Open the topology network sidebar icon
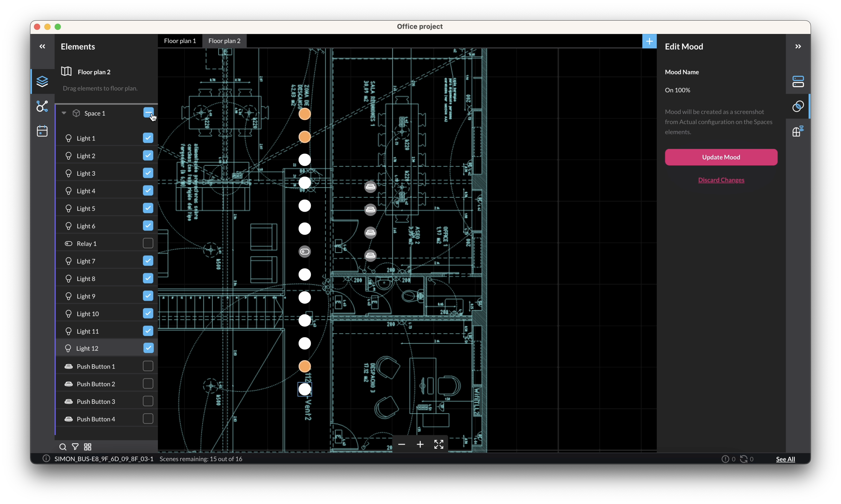The image size is (841, 504). (42, 106)
